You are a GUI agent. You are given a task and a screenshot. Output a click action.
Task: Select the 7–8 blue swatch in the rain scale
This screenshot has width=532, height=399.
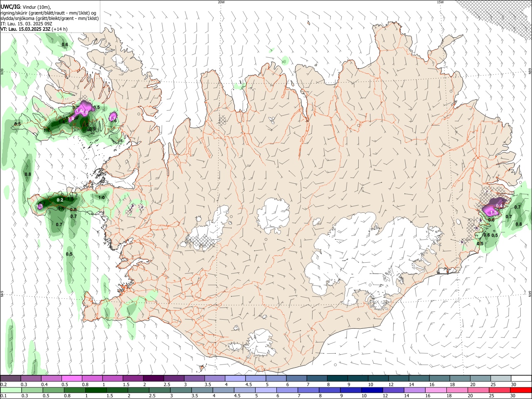[309, 390]
